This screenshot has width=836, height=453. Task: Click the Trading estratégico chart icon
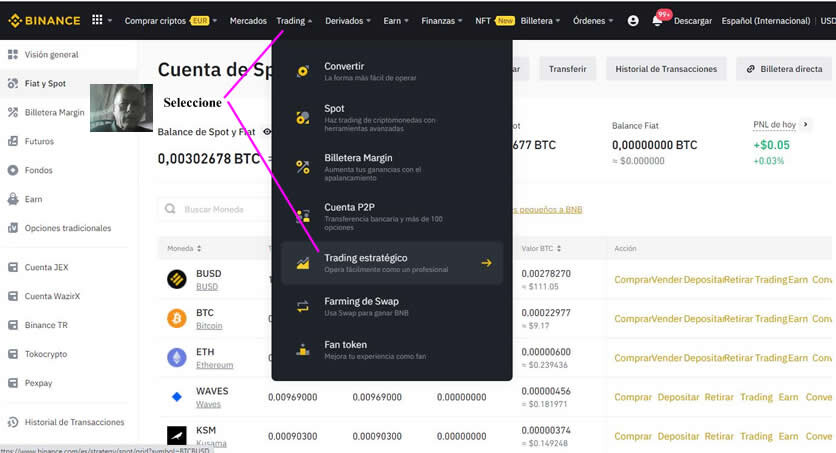303,263
